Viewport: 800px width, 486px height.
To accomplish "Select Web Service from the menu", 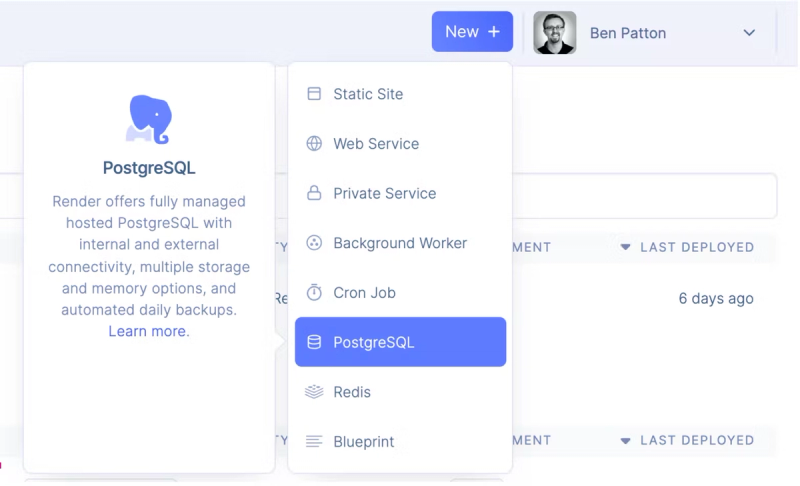I will [x=376, y=144].
